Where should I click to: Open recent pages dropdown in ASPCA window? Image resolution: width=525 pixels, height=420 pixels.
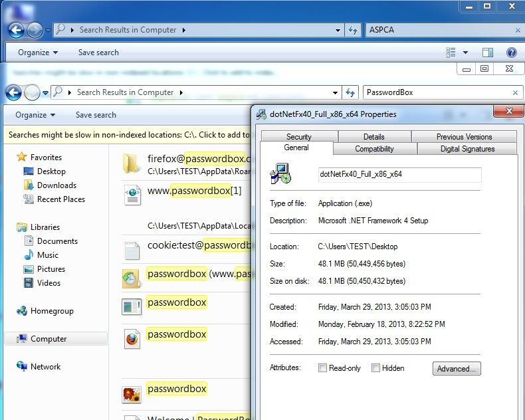tap(48, 31)
